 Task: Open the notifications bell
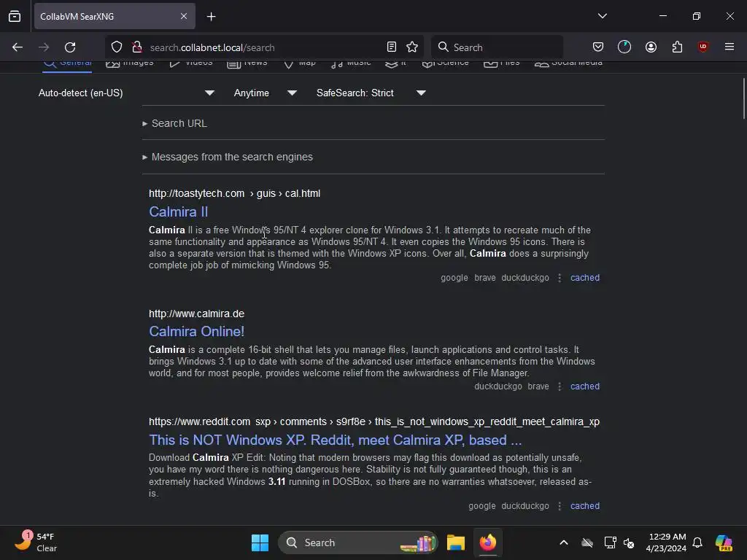coord(697,542)
